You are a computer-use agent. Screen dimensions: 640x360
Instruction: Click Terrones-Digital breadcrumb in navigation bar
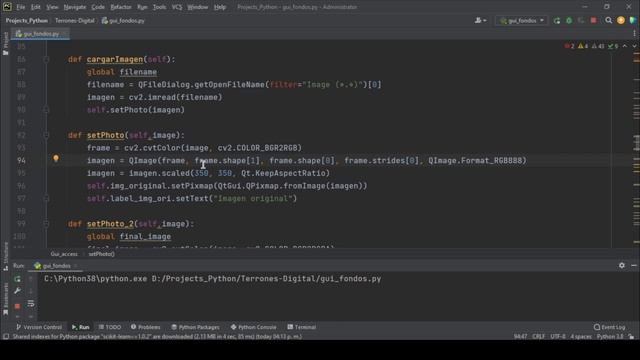(x=75, y=20)
